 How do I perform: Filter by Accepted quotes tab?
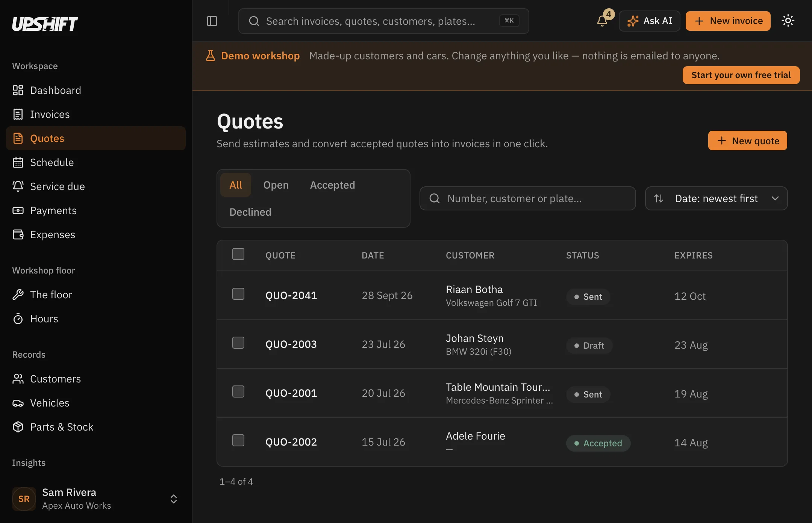tap(332, 185)
